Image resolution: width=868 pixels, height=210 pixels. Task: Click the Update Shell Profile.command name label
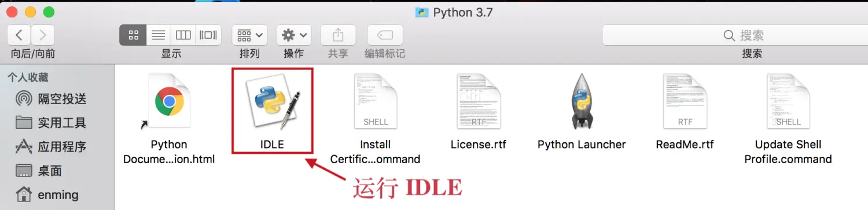point(788,152)
